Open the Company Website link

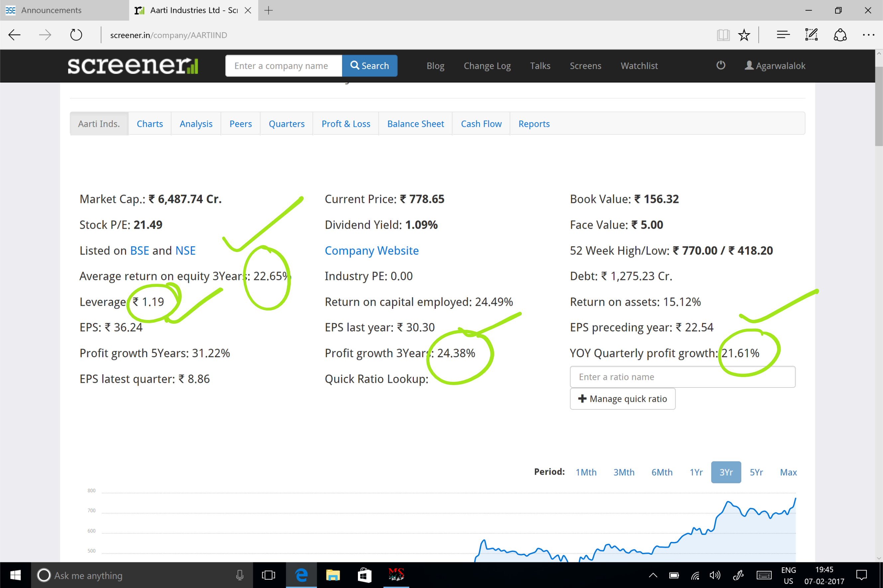372,250
